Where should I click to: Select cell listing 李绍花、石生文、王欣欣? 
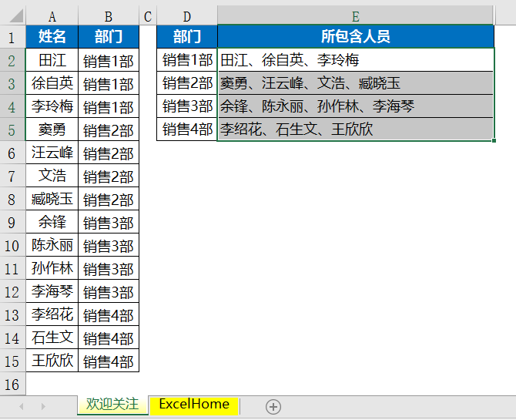[x=355, y=129]
